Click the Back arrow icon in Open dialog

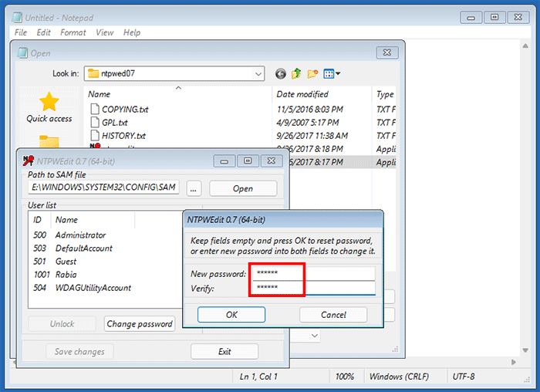[x=281, y=74]
